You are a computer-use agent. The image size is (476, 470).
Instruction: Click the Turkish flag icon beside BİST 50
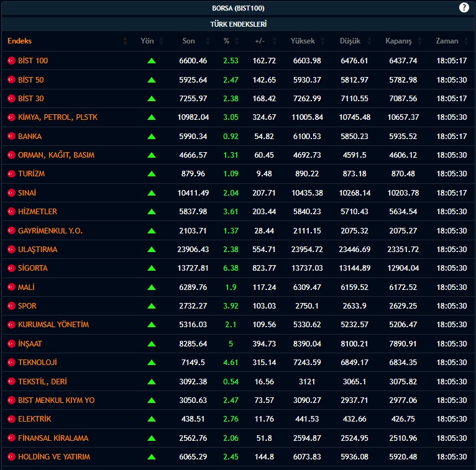(x=11, y=79)
